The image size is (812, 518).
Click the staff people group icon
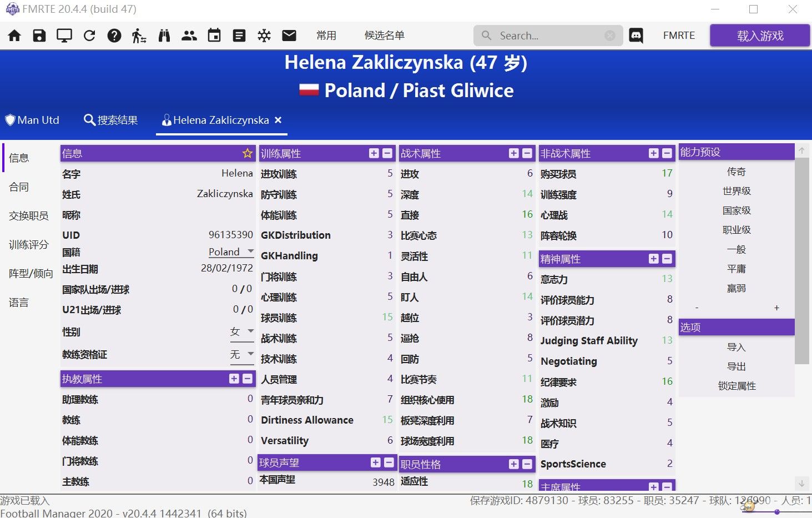point(189,36)
